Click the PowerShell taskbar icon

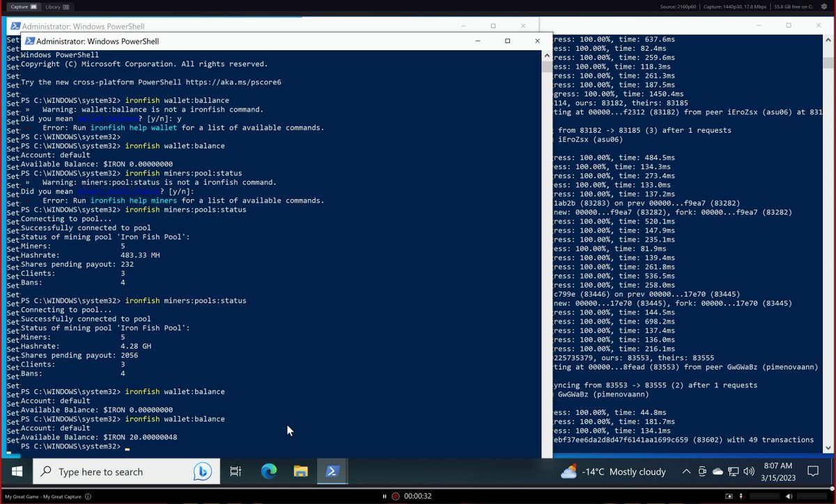click(332, 472)
